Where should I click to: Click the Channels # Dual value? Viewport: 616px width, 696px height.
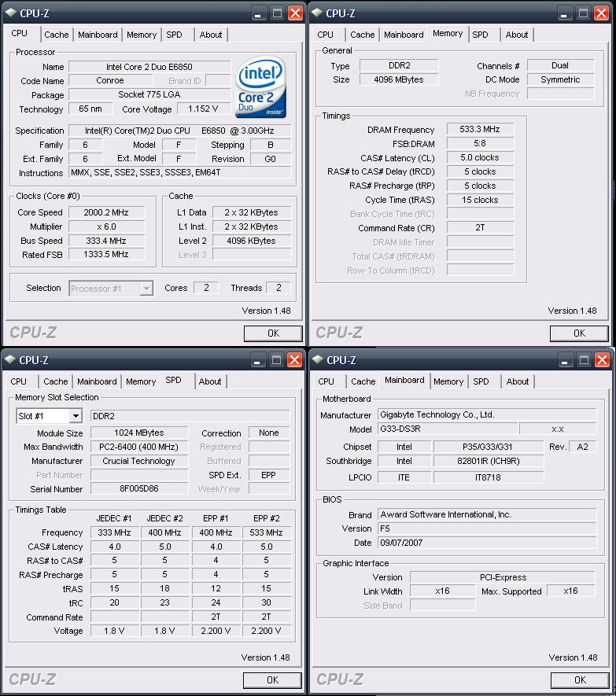coord(560,66)
